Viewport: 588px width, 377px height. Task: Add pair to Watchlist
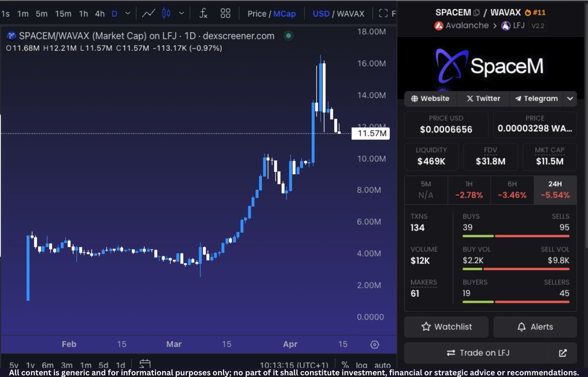coord(446,327)
